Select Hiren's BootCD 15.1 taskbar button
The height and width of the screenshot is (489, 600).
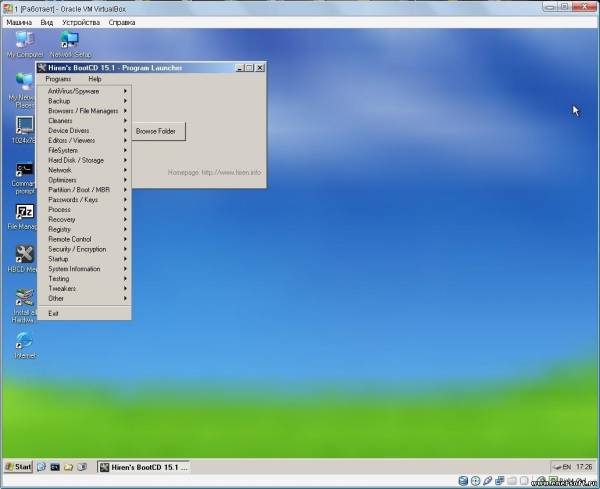(x=143, y=467)
